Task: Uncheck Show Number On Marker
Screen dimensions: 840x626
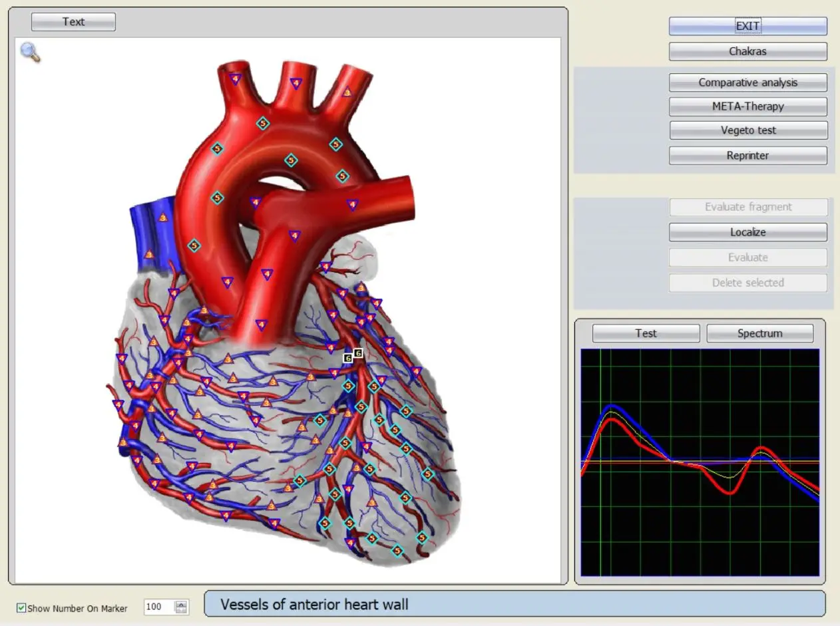Action: click(x=21, y=608)
